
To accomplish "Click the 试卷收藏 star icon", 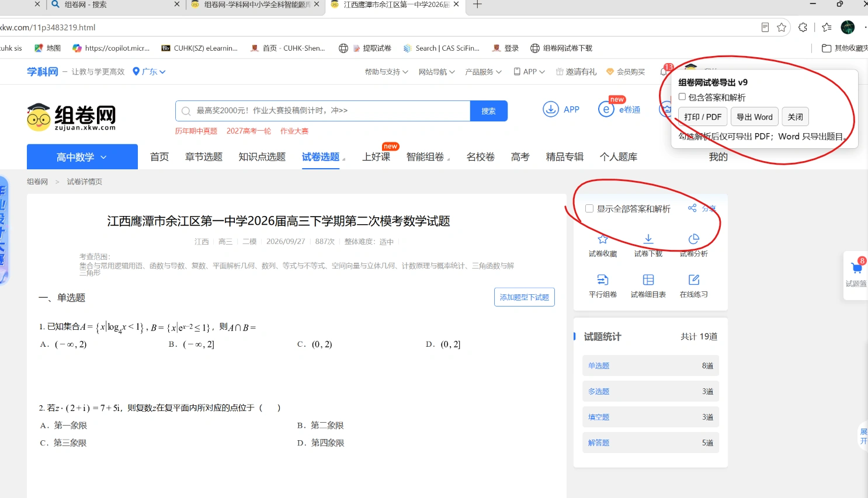I will 603,239.
